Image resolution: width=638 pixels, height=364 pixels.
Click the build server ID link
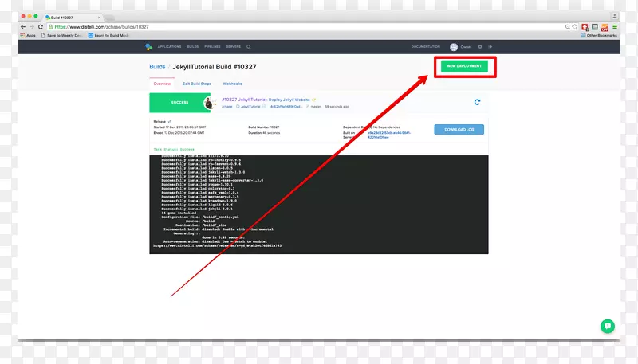[389, 135]
